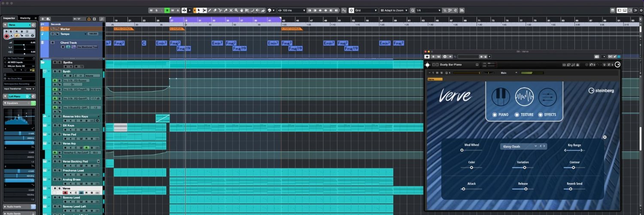Screen dimensions: 644x215
Task: Select the TEXTURE radio button in Verve
Action: [517, 115]
